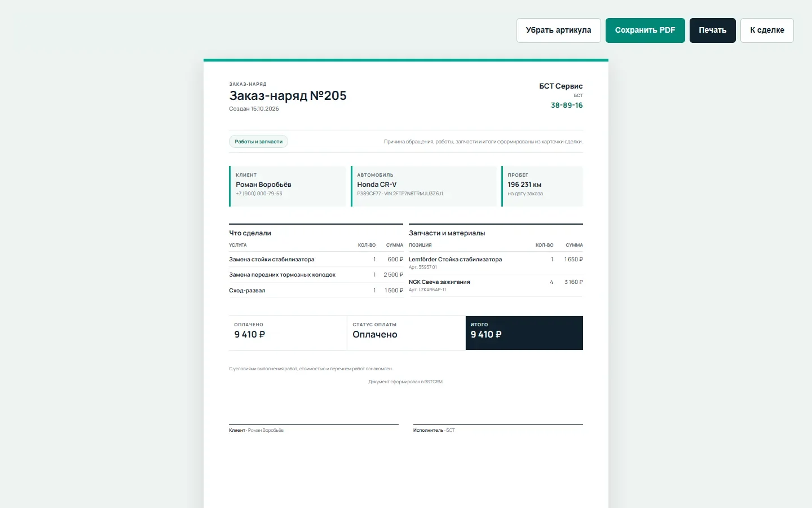Click the 2 500 ₽ brake pads amount
This screenshot has width=812, height=508.
pos(393,275)
